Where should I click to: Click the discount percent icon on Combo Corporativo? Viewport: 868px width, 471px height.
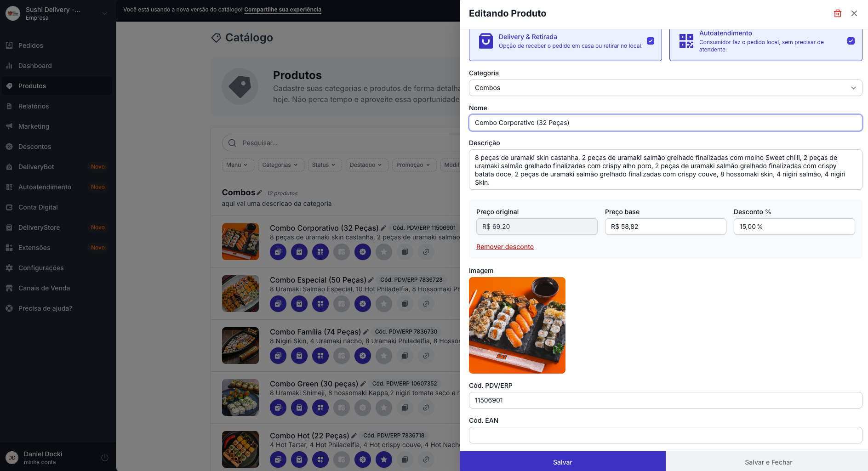click(x=363, y=252)
